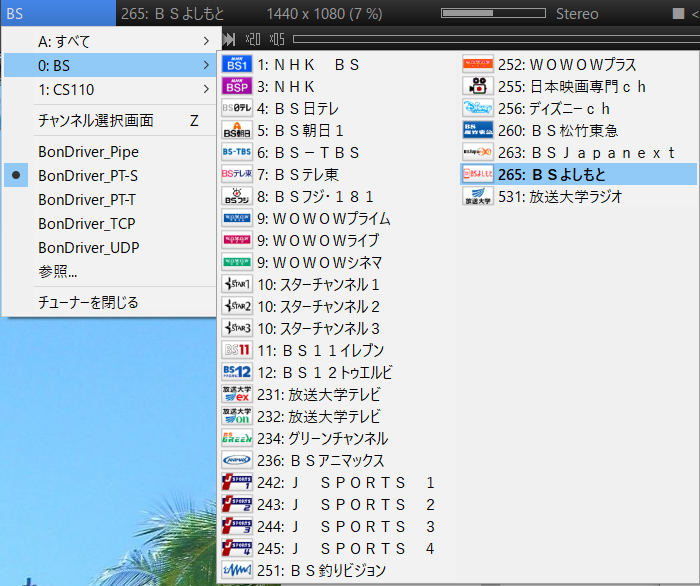
Task: Click the stop square button in status bar
Action: point(678,13)
